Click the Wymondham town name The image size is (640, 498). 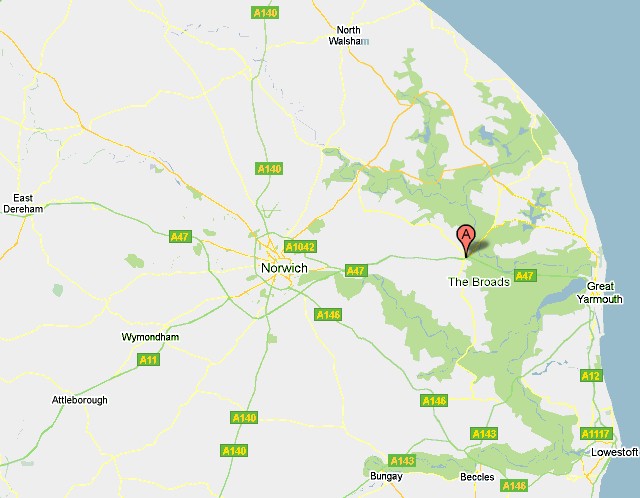click(x=150, y=337)
